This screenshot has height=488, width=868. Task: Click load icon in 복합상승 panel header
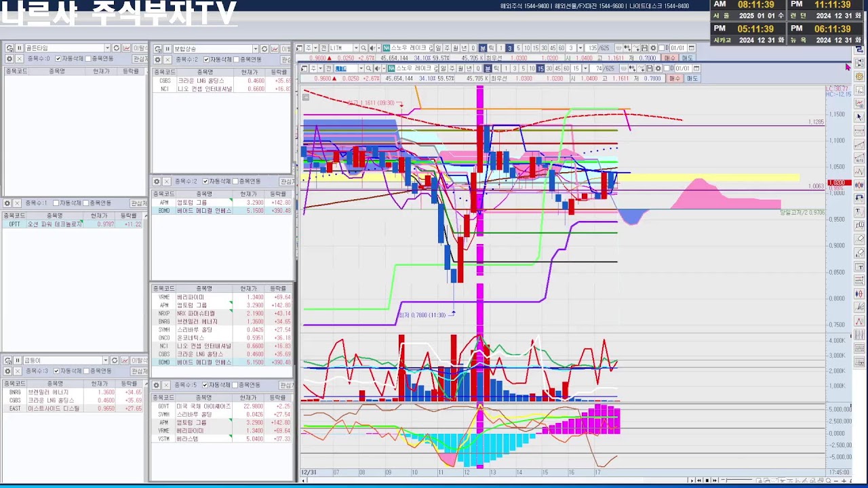point(157,49)
